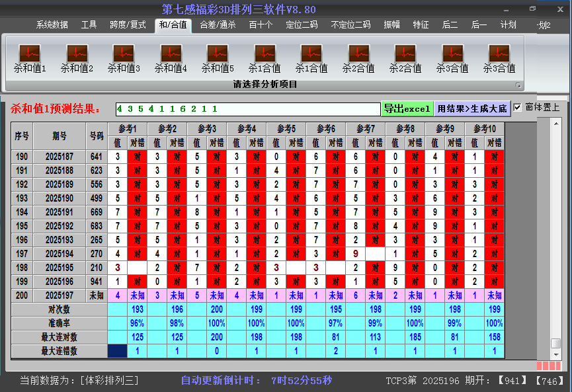This screenshot has height=392, width=572.
Task: Click the 序号 column header
Action: click(x=22, y=136)
